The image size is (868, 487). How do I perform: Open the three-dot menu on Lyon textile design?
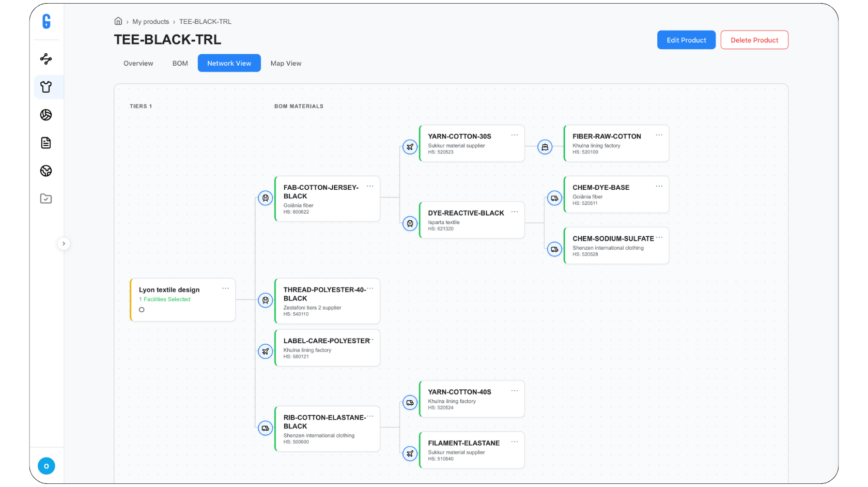(x=225, y=288)
